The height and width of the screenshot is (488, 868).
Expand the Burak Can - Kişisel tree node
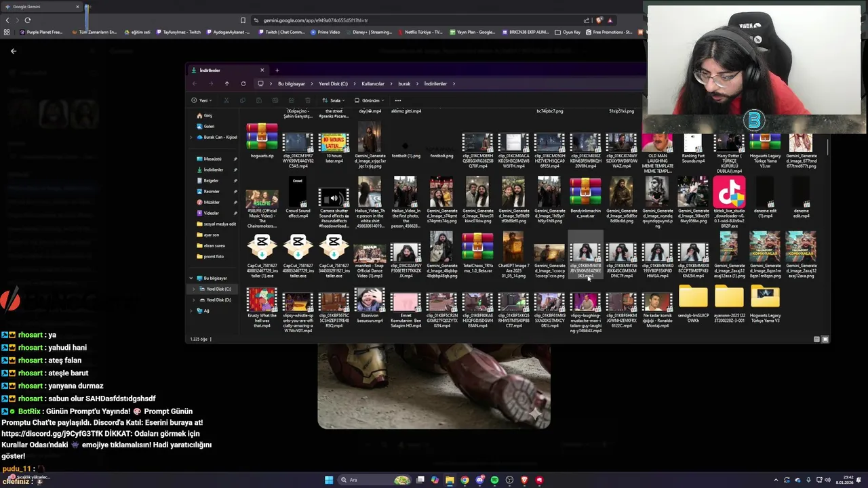193,137
